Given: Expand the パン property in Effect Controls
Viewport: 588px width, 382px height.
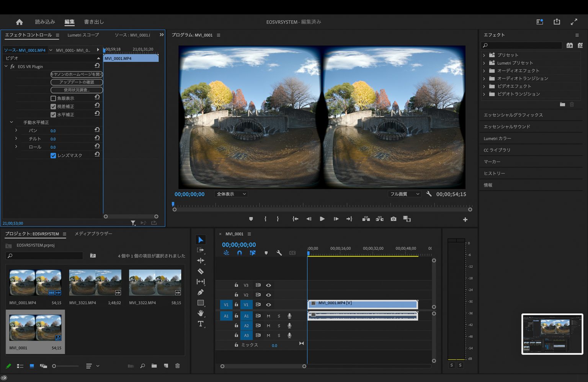Looking at the screenshot, I should pyautogui.click(x=16, y=130).
